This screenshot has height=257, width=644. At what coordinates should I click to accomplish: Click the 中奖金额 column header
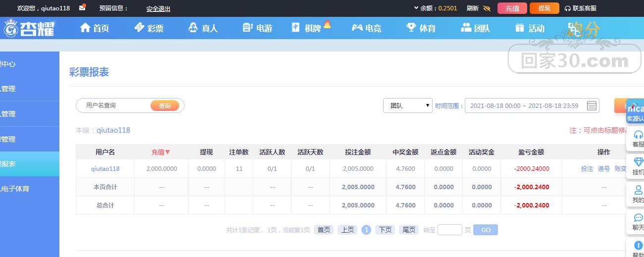point(405,152)
